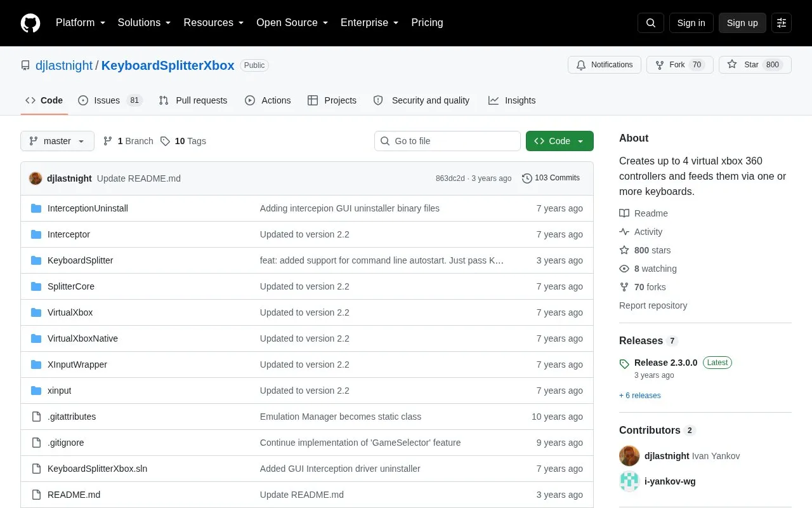Expand the Solutions menu
The width and height of the screenshot is (812, 508).
(145, 23)
